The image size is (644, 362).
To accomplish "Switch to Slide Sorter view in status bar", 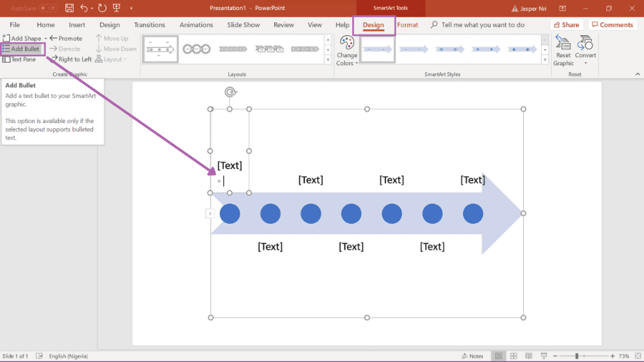I will [513, 356].
